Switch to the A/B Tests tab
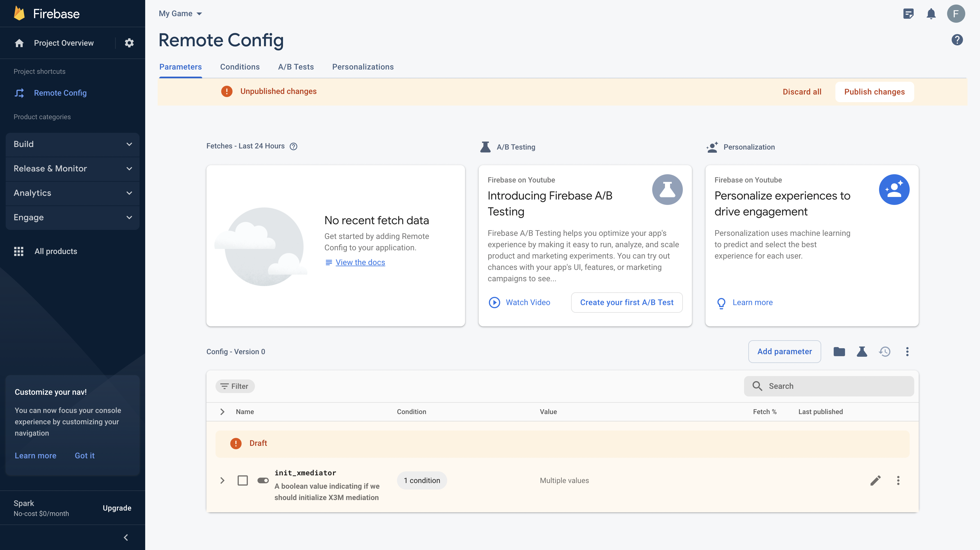980x550 pixels. point(295,67)
